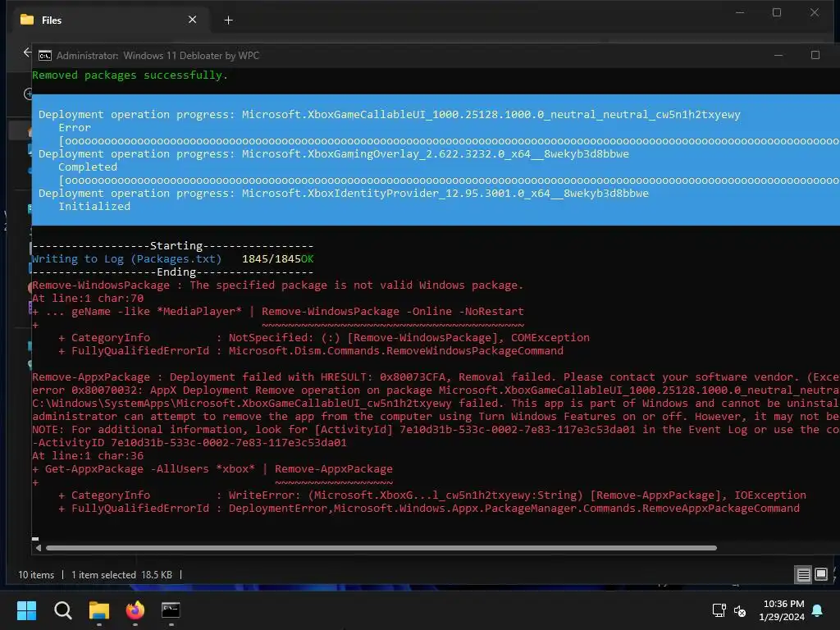Screen dimensions: 840x630
Task: Click the 'Starting' separator line
Action: 172,246
